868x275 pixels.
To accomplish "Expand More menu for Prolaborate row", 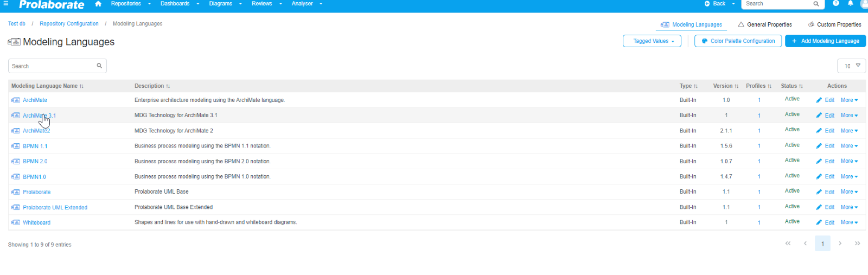I will (x=849, y=192).
